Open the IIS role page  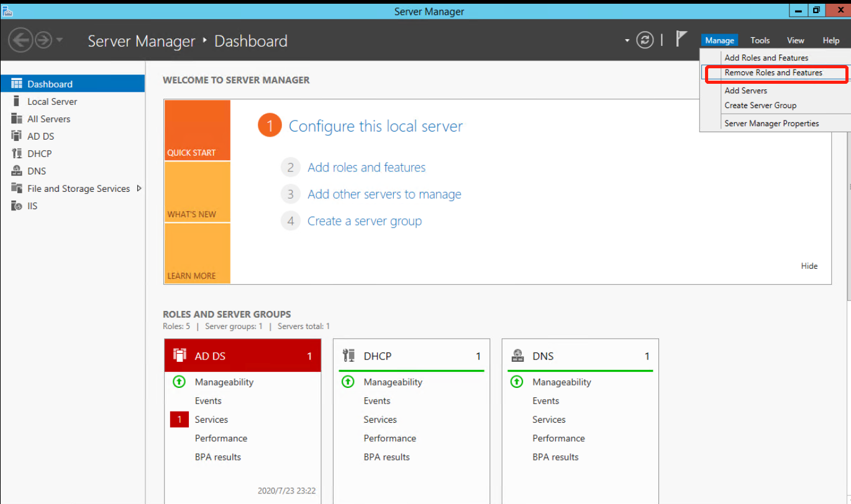pyautogui.click(x=29, y=205)
